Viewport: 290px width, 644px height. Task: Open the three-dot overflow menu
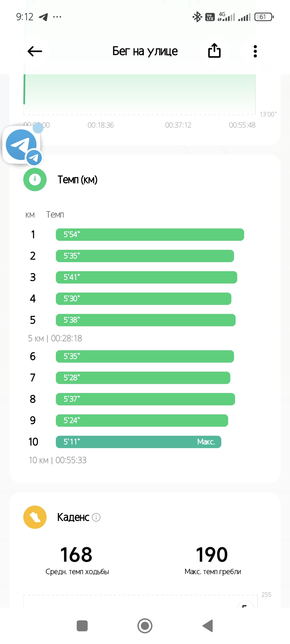pyautogui.click(x=255, y=51)
